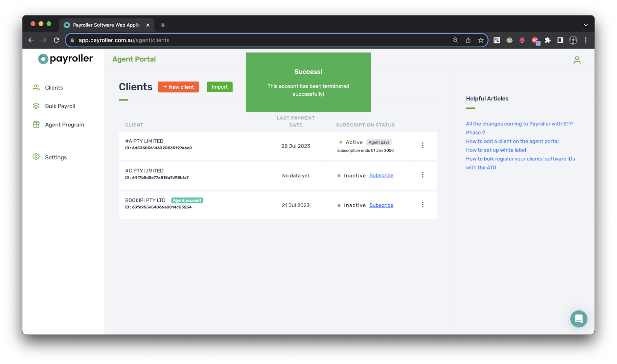Click the subscription ends 01 Jan 2050 text

[x=365, y=151]
